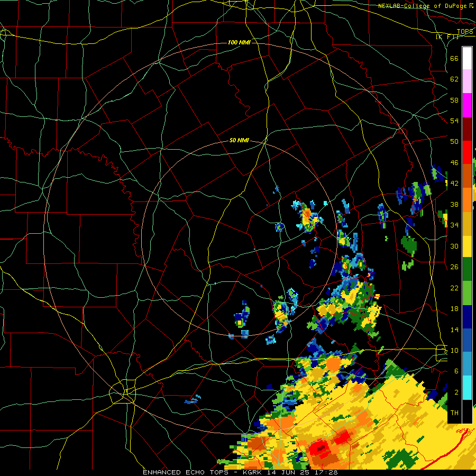The height and width of the screenshot is (476, 476).
Task: Click the yellow swatch between 34 and 30
Action: click(x=467, y=246)
